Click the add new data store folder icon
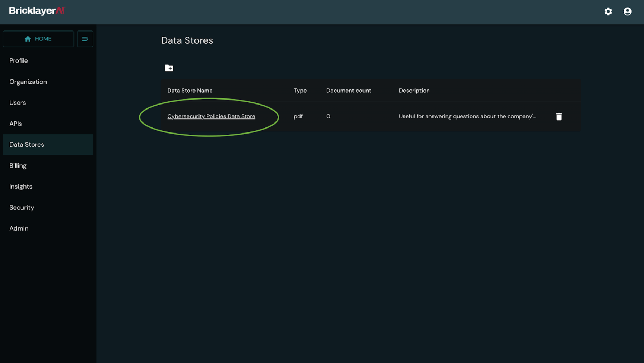The height and width of the screenshot is (363, 644). tap(169, 68)
